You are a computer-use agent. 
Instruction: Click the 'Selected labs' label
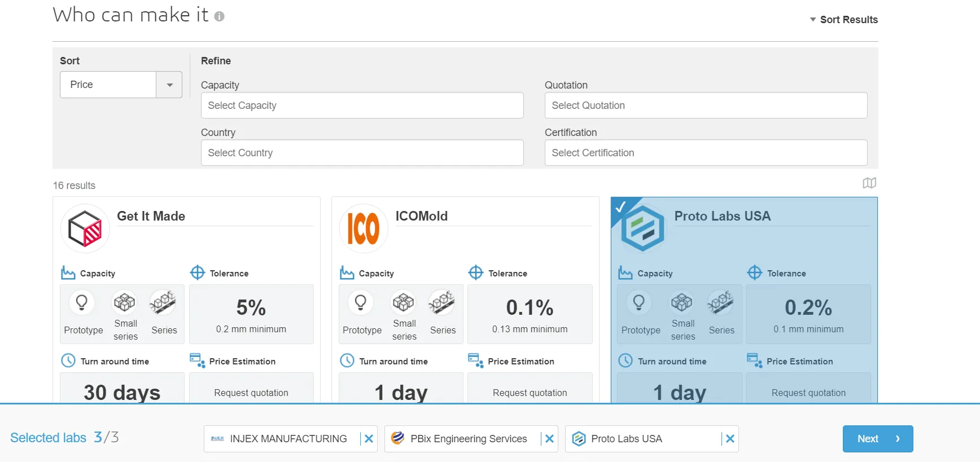tap(48, 438)
